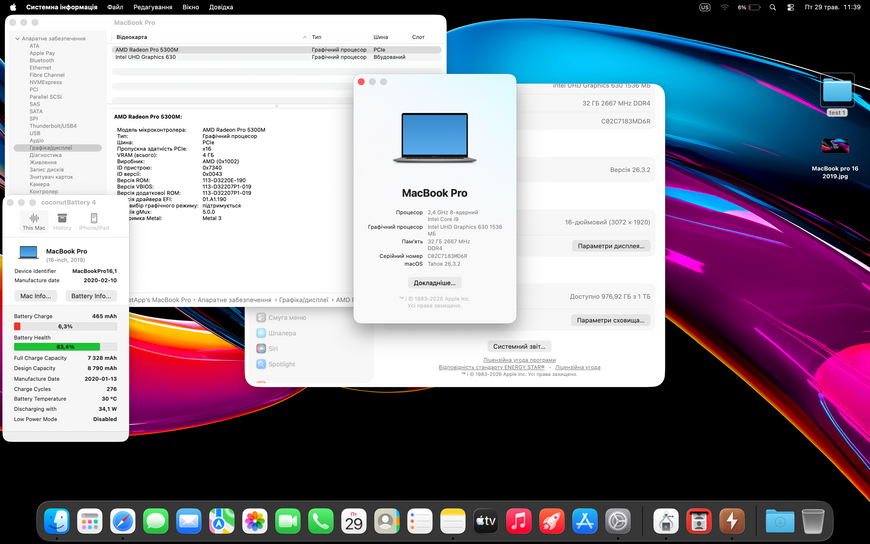This screenshot has width=870, height=544.
Task: Open Control Center in the menu bar
Action: [791, 7]
